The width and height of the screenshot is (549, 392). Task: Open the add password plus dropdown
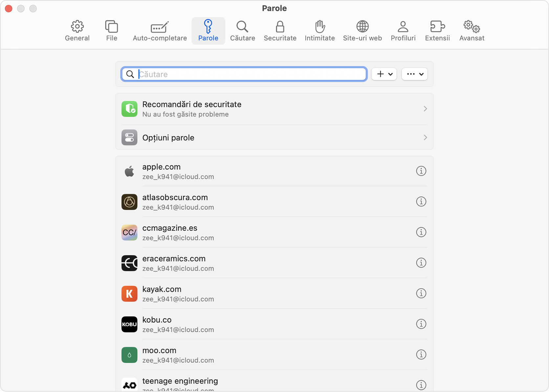[384, 74]
